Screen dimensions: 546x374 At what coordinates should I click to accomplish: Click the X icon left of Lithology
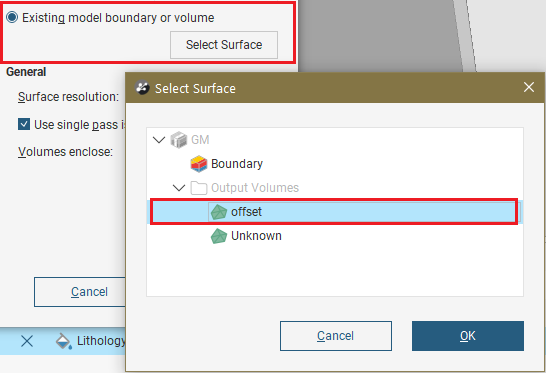point(27,341)
